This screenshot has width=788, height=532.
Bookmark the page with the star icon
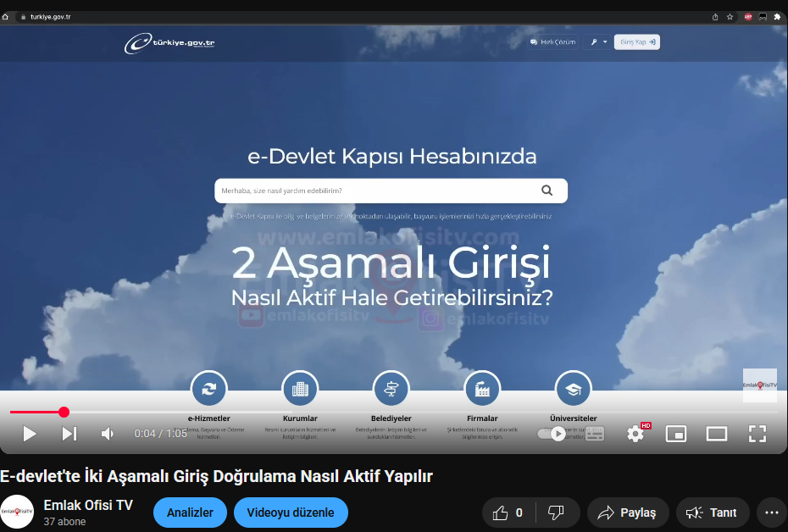(x=730, y=17)
